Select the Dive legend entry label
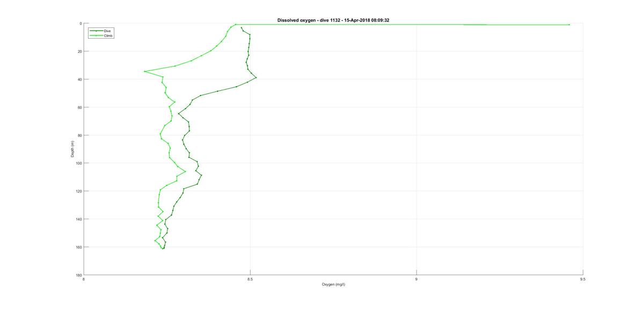 pos(106,31)
